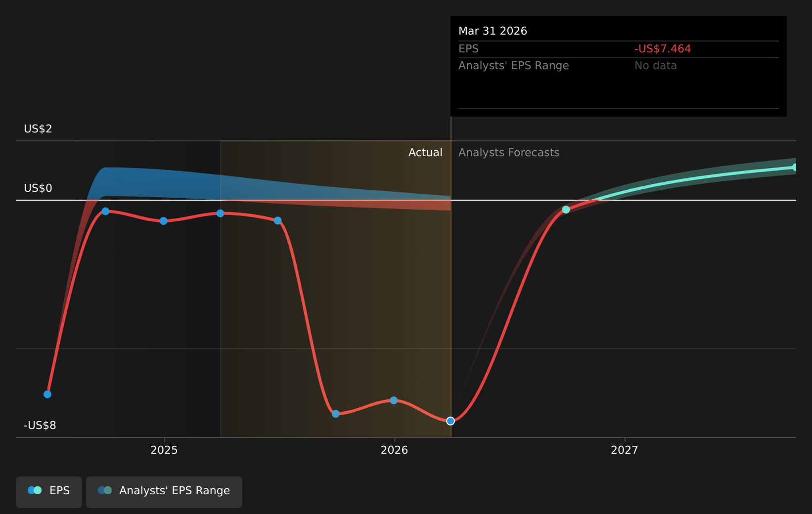812x514 pixels.
Task: Select the first EPS peak point in 2024
Action: pyautogui.click(x=105, y=212)
